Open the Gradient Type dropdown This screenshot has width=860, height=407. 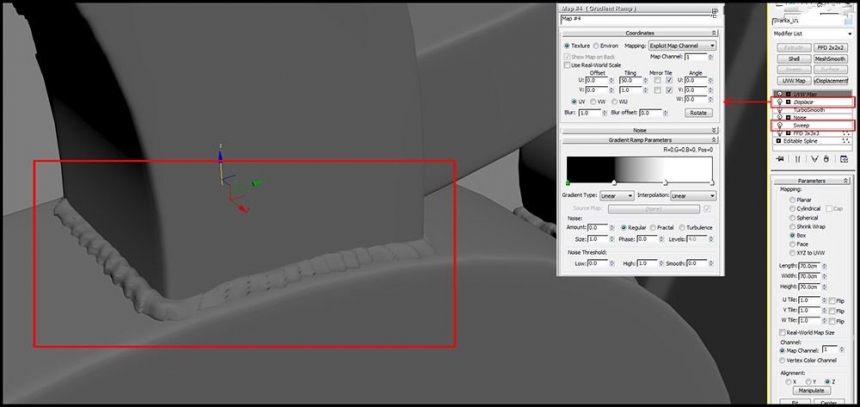[x=617, y=196]
